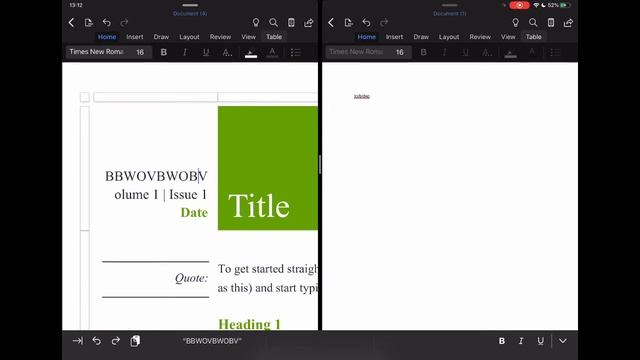Open font size 16 dropdown, right window
The image size is (640, 360).
[x=400, y=52]
